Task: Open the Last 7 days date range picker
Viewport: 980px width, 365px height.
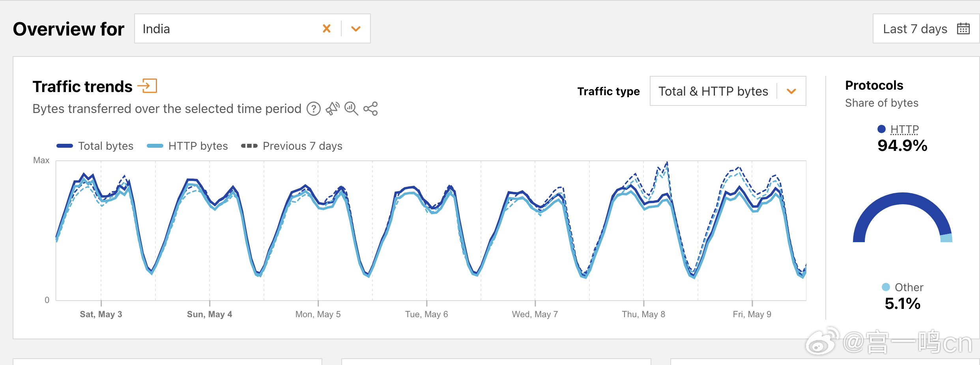Action: pyautogui.click(x=915, y=29)
